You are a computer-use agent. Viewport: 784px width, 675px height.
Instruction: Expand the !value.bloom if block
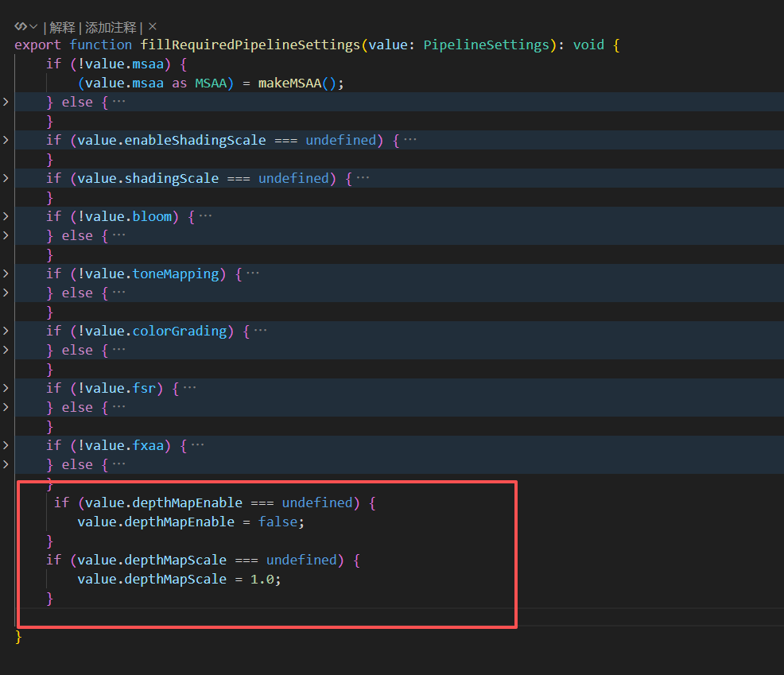(6, 216)
